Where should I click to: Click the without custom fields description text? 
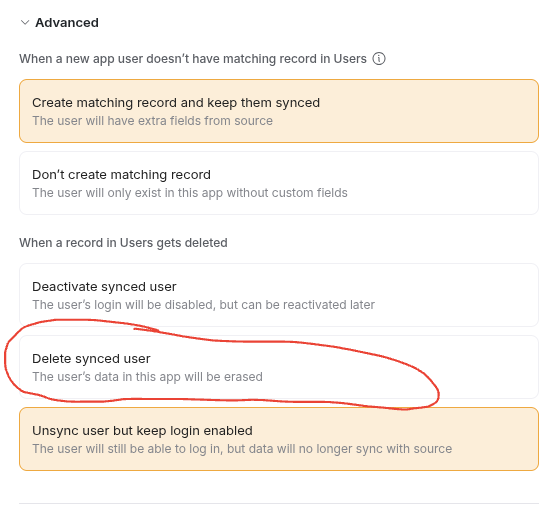point(190,193)
